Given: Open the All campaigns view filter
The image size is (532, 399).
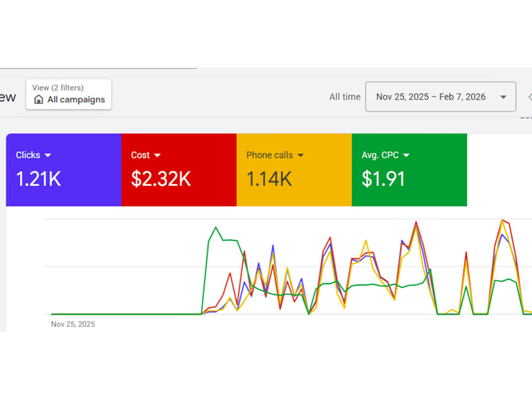Looking at the screenshot, I should point(69,94).
